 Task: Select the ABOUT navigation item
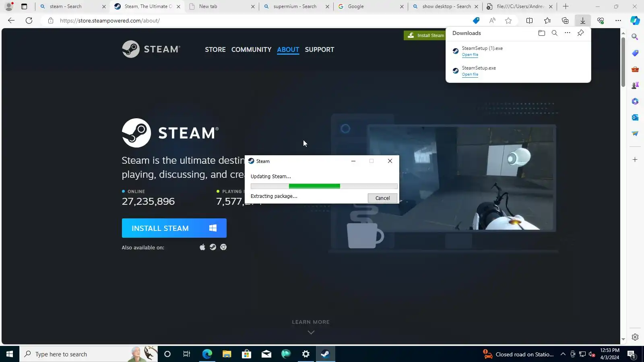click(x=288, y=49)
